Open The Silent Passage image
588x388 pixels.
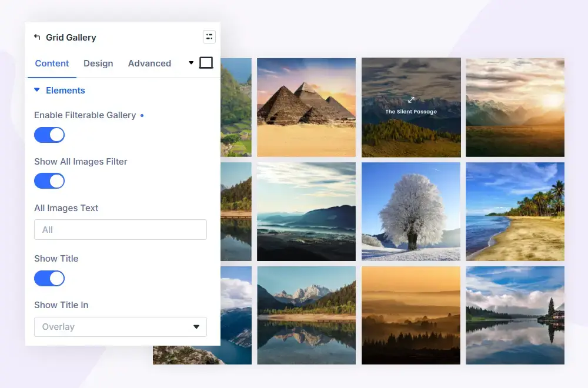coord(411,107)
